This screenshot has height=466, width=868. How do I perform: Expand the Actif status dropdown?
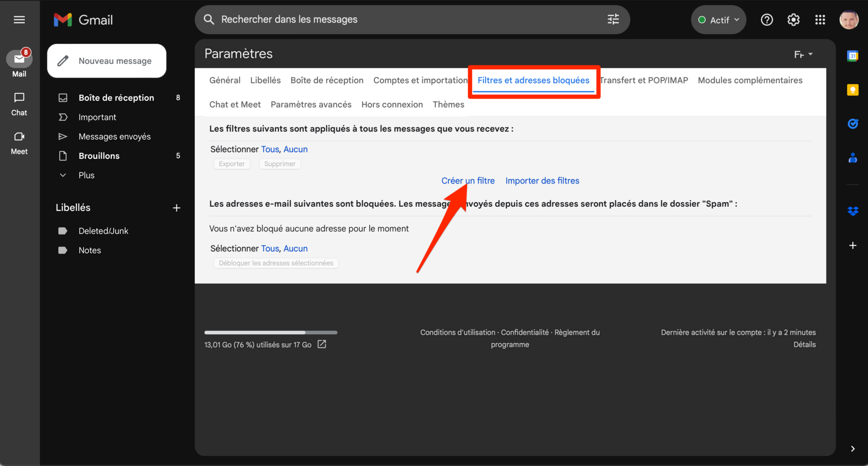(718, 20)
